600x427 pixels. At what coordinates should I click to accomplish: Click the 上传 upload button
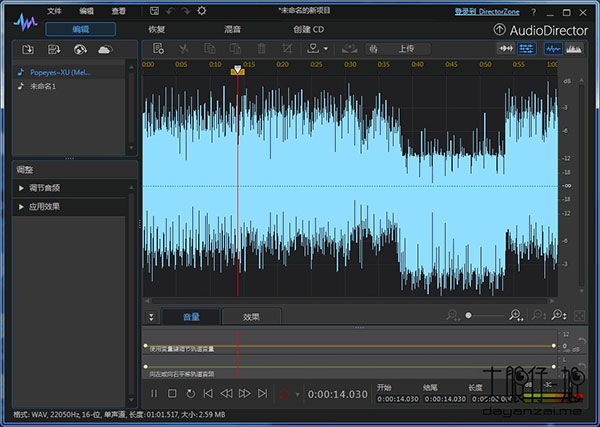pos(406,48)
